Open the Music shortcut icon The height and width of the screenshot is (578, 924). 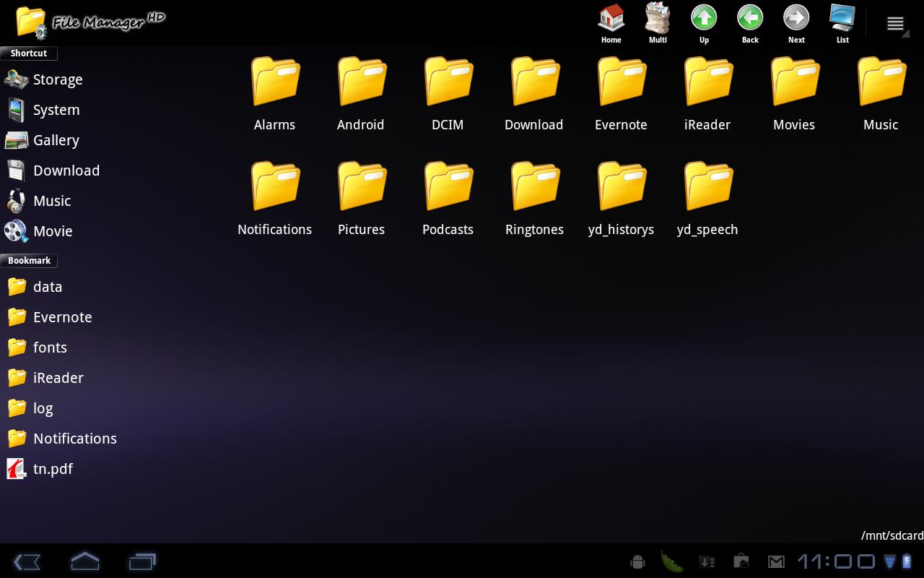pos(51,201)
